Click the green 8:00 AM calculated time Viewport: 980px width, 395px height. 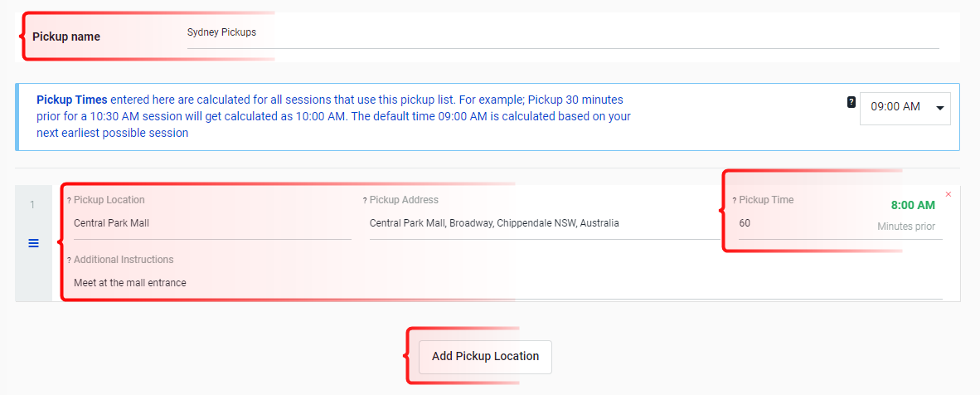[x=913, y=205]
